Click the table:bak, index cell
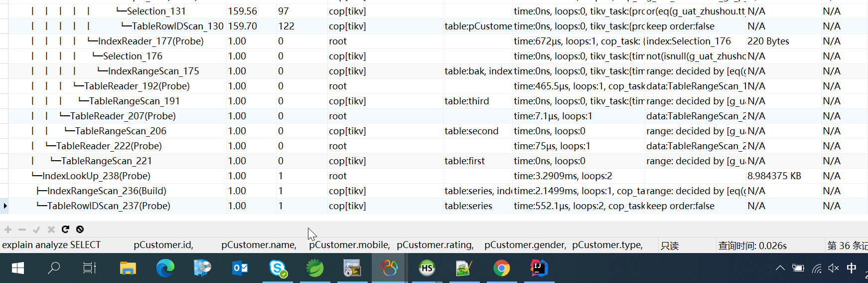 coord(478,71)
